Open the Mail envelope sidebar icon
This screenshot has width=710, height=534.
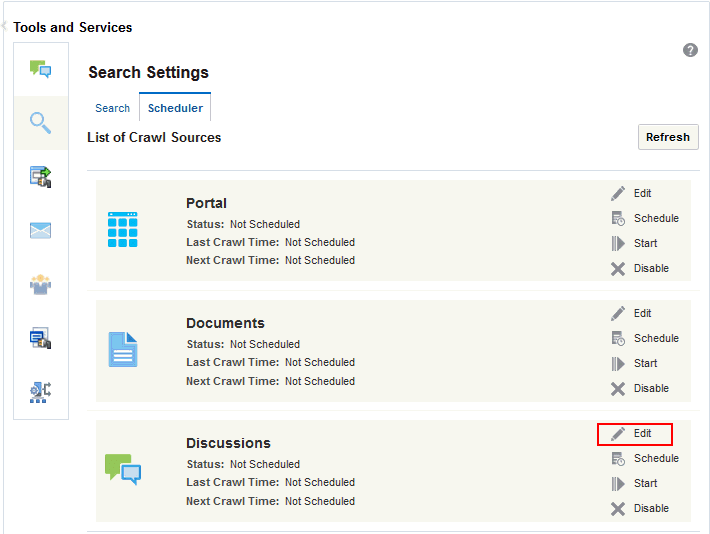point(40,230)
